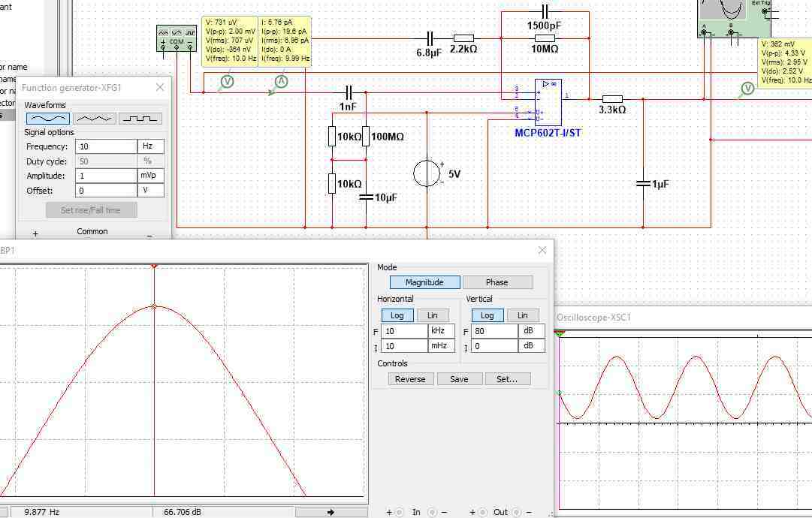Click the Set rise/Fall time button
The width and height of the screenshot is (812, 518).
[91, 210]
